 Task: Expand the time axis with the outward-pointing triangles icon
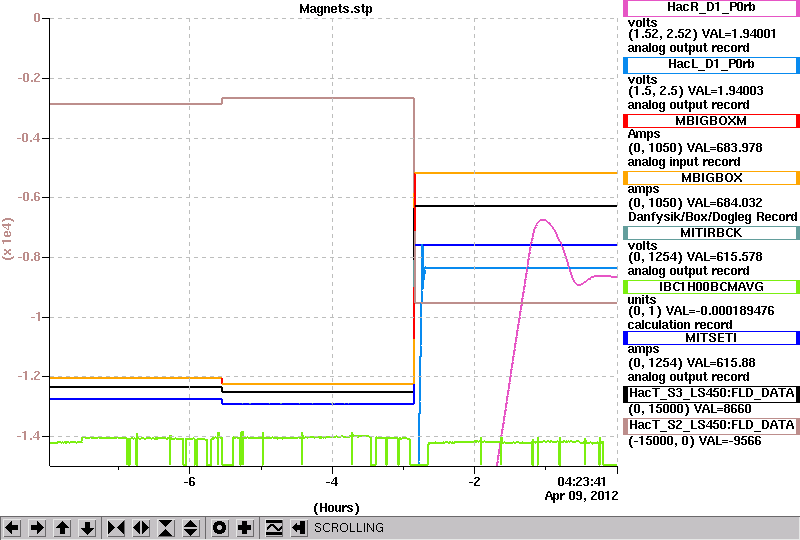141,527
